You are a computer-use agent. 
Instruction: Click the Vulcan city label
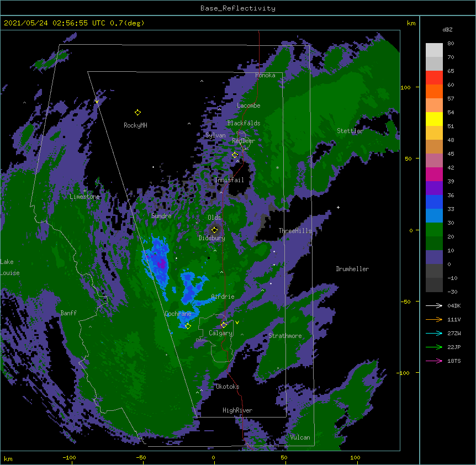click(300, 437)
